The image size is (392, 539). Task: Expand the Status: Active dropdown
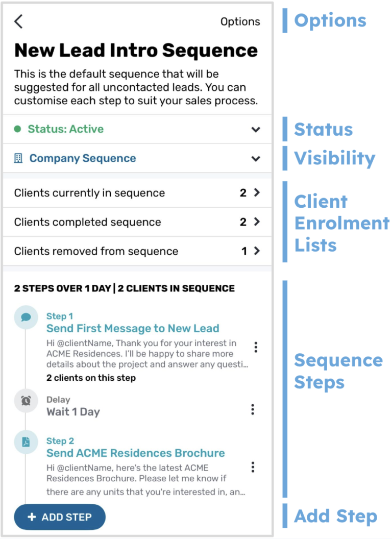pyautogui.click(x=255, y=130)
